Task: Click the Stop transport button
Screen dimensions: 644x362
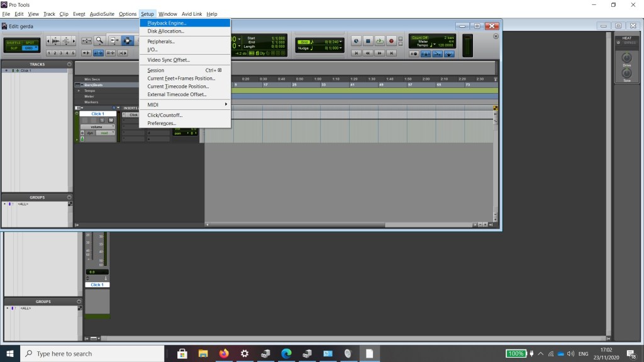Action: pos(368,41)
